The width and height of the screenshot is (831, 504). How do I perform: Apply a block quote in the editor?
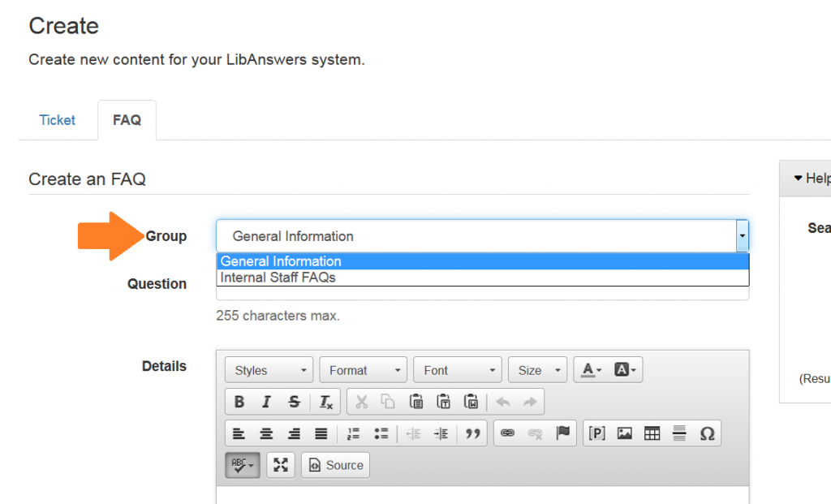[472, 433]
